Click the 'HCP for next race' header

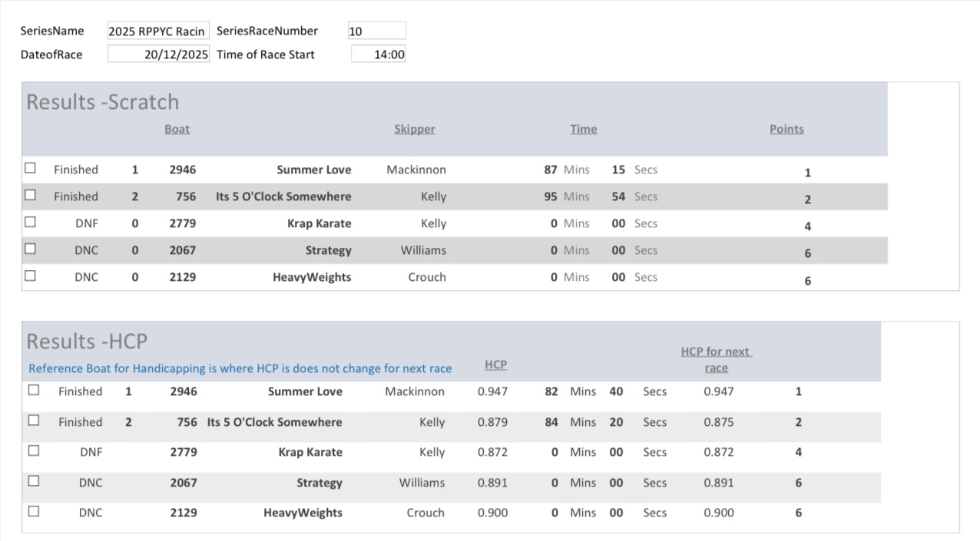[x=716, y=359]
